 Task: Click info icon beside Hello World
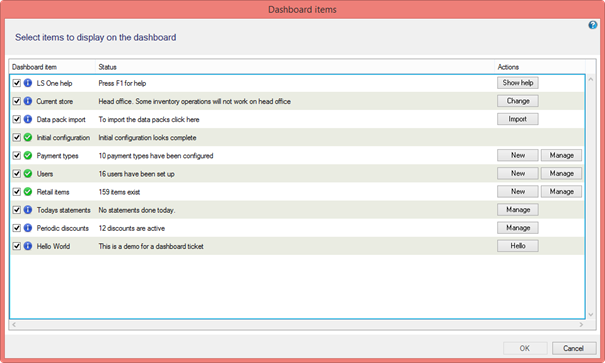pyautogui.click(x=28, y=246)
